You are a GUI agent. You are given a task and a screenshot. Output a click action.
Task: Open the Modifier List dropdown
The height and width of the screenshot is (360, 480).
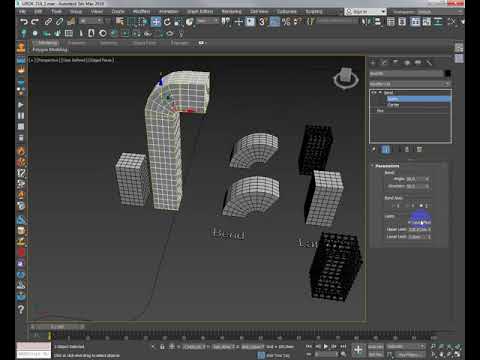tap(410, 84)
